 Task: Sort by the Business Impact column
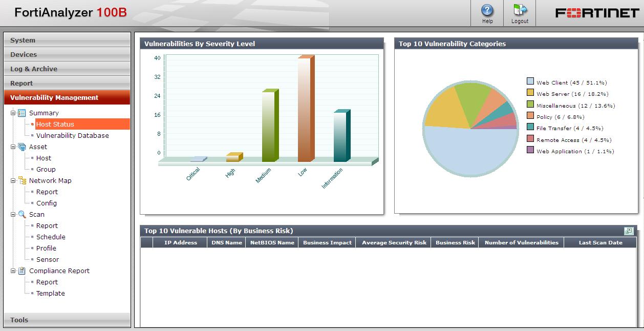[327, 242]
